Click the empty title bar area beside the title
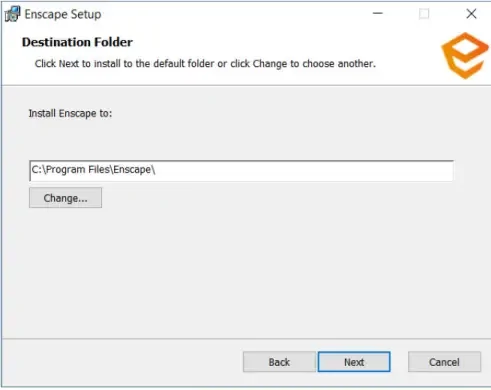Screen dimensions: 491x390 click(x=233, y=14)
